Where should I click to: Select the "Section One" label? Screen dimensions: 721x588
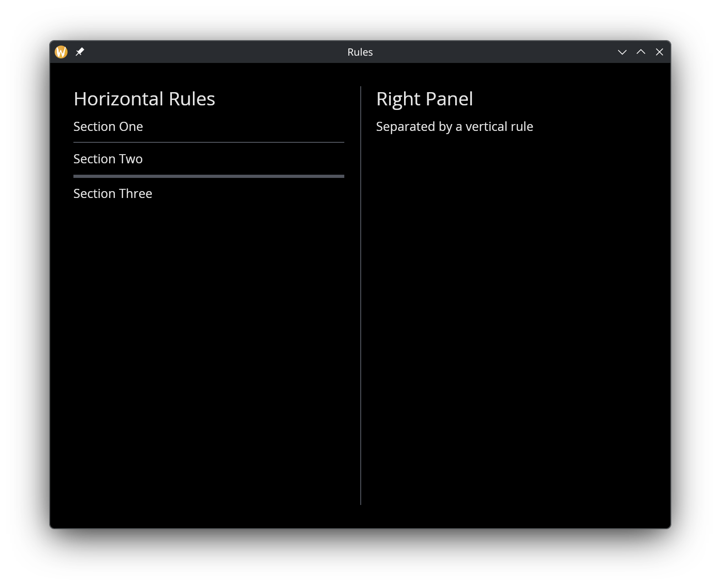[108, 127]
